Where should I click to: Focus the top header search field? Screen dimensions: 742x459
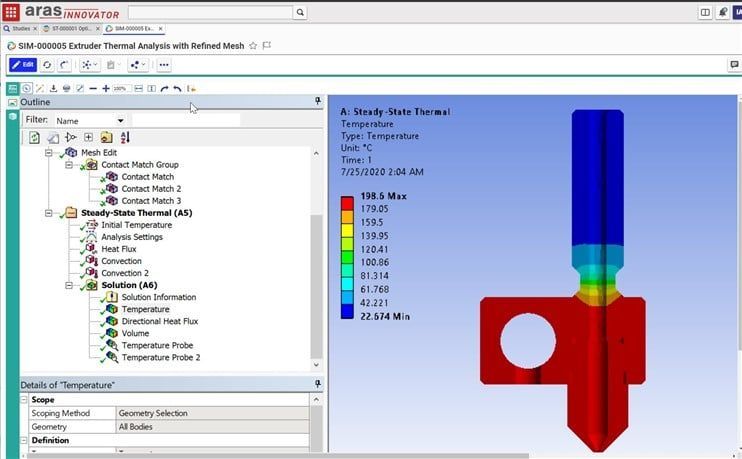tap(210, 12)
